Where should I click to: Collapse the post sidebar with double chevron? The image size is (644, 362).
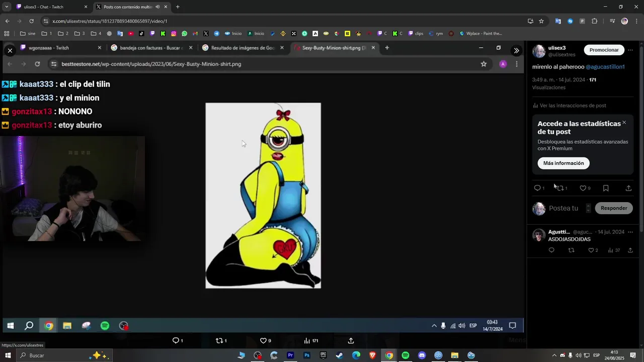pos(516,50)
